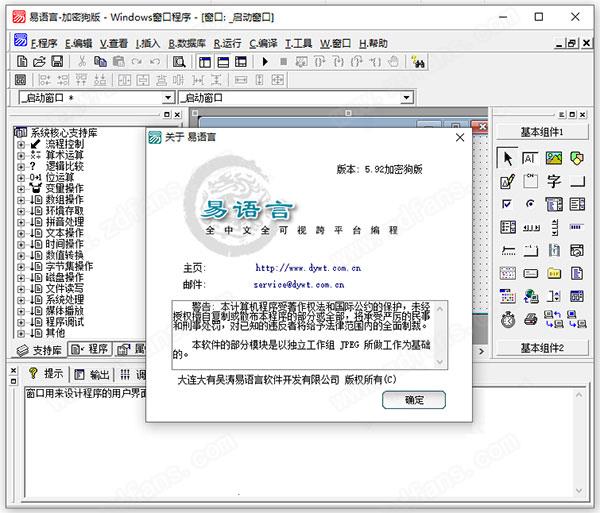Viewport: 600px width, 513px height.
Task: Select the pointer arrow tool in component box
Action: (507, 158)
